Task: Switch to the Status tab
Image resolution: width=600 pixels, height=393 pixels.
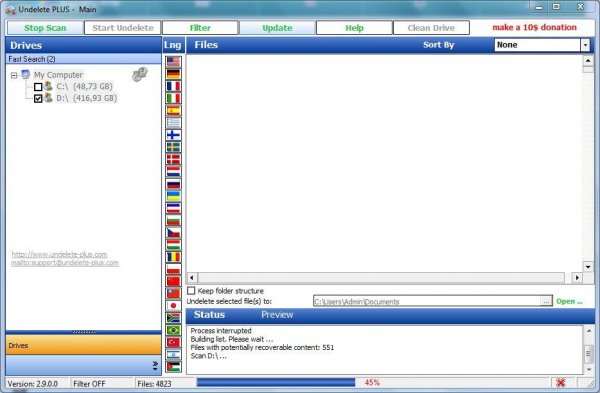Action: coord(209,315)
